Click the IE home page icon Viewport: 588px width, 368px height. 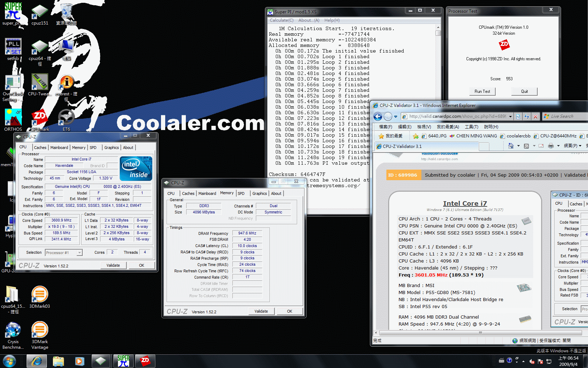(x=511, y=146)
